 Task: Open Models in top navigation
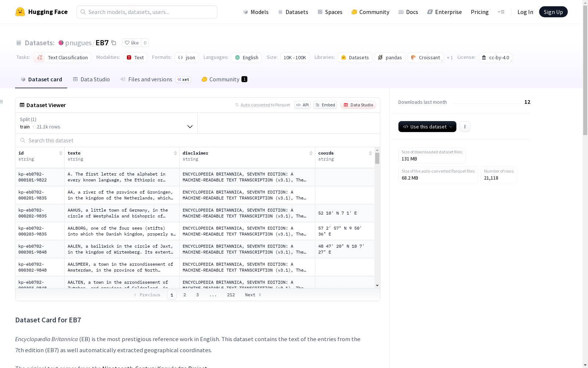(256, 12)
